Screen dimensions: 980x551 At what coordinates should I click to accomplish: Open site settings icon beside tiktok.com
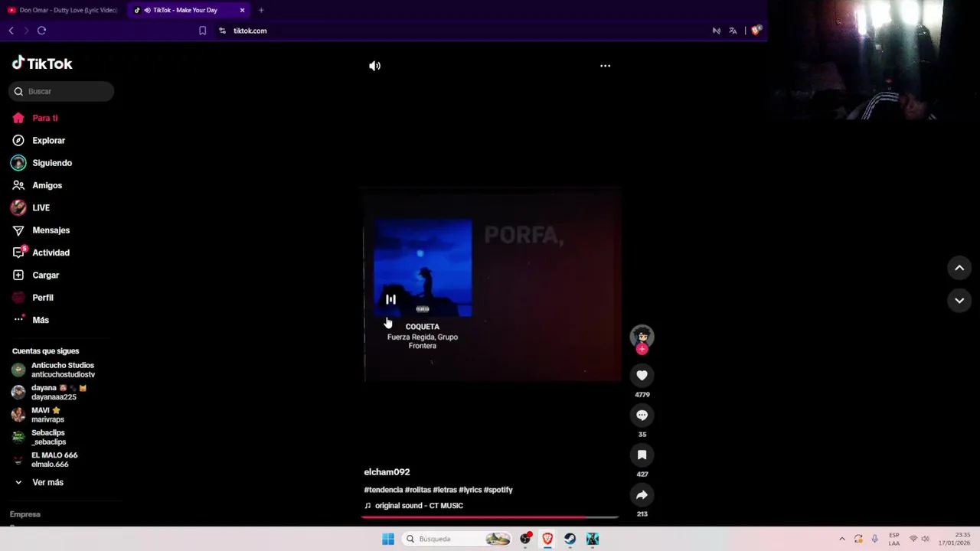(222, 31)
